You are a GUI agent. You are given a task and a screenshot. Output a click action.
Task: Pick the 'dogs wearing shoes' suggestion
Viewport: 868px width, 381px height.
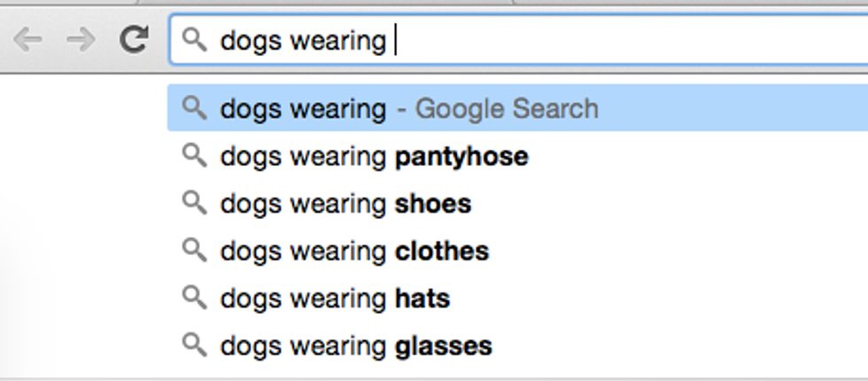(x=345, y=204)
